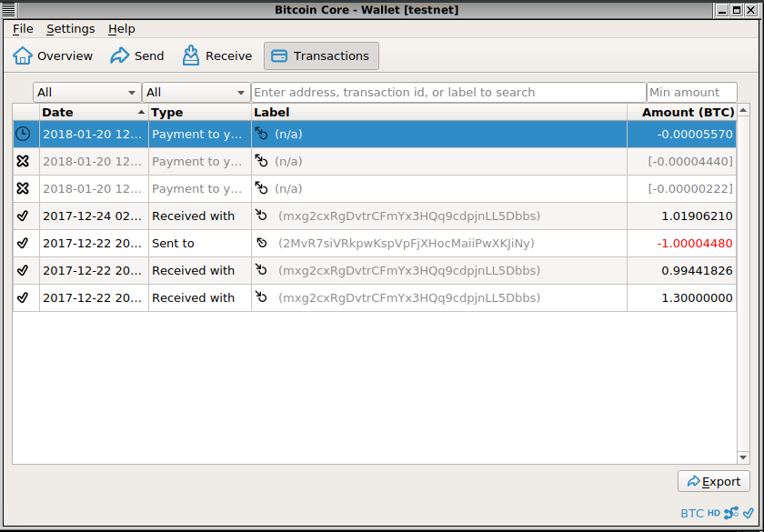Click the network connections status icon
Image resolution: width=764 pixels, height=532 pixels.
(731, 513)
